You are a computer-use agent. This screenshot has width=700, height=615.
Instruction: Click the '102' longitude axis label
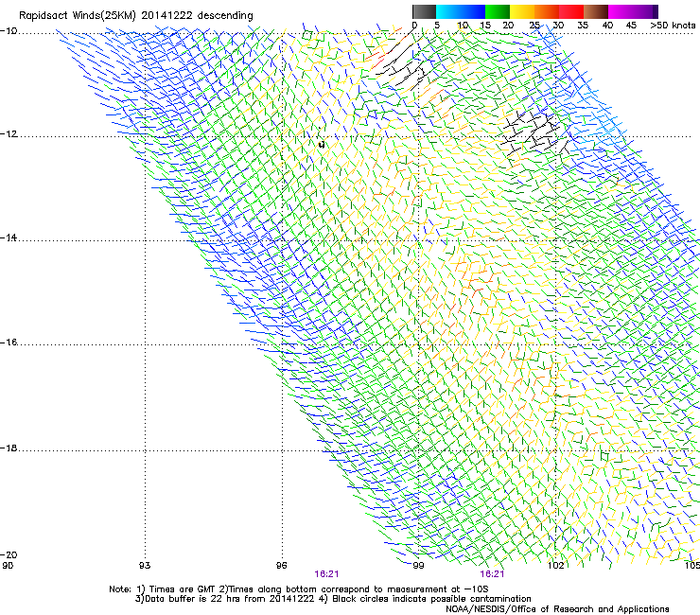pos(556,566)
